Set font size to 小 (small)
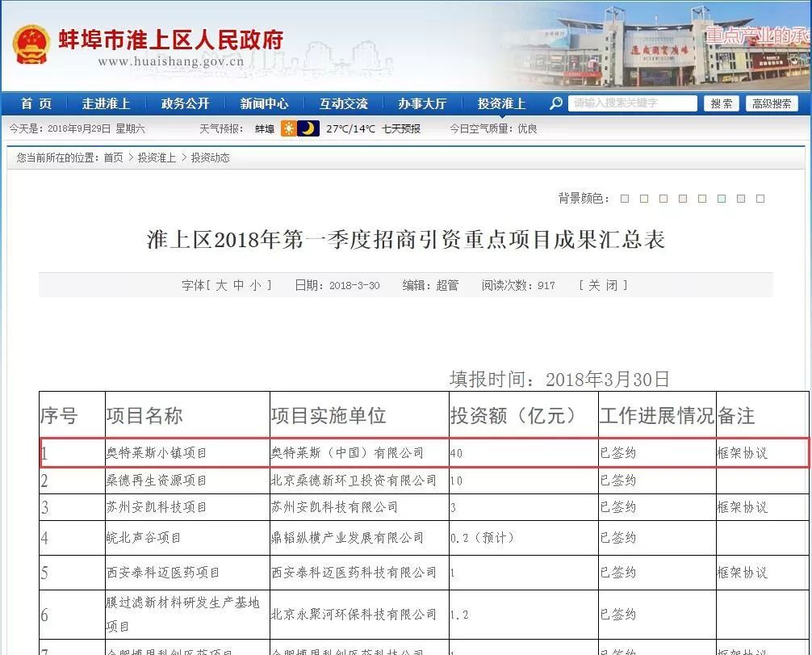812x655 pixels. pos(256,285)
